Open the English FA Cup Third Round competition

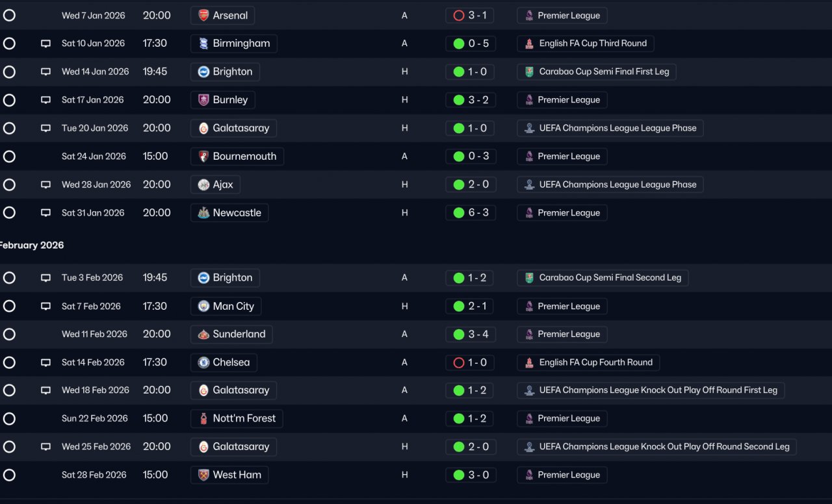tap(586, 44)
